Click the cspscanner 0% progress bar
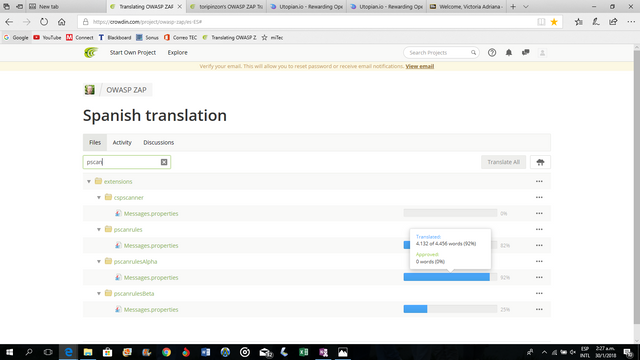Image resolution: width=640 pixels, height=360 pixels. click(x=450, y=213)
